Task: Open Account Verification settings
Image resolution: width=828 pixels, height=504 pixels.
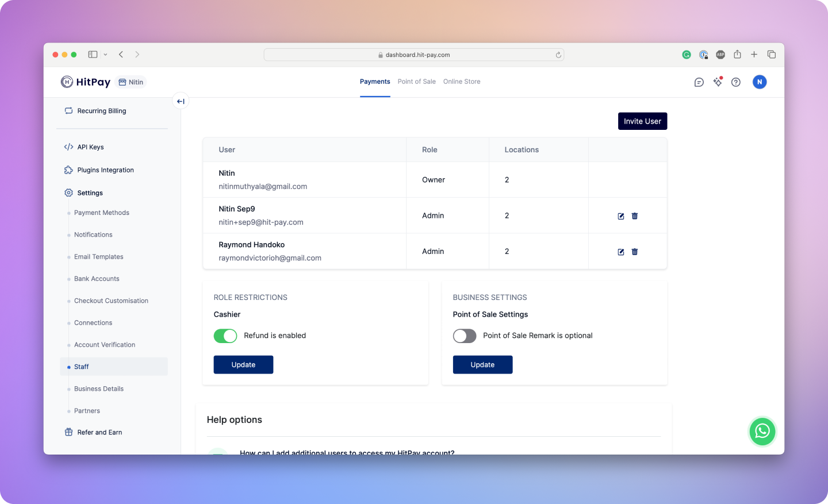Action: tap(105, 345)
